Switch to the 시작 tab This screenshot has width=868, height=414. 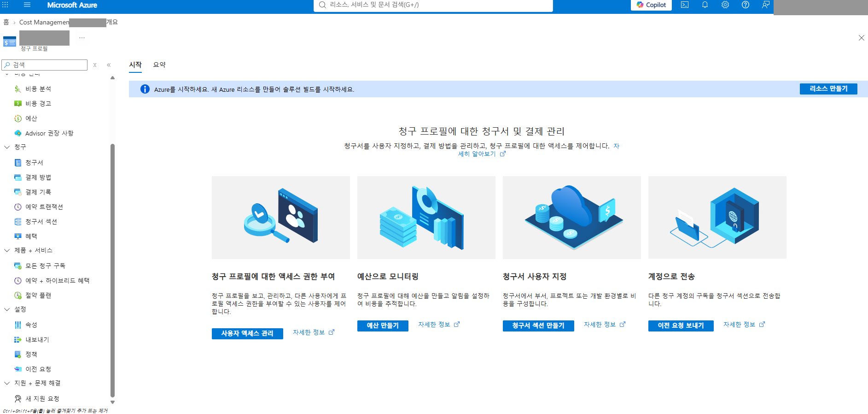pyautogui.click(x=135, y=65)
